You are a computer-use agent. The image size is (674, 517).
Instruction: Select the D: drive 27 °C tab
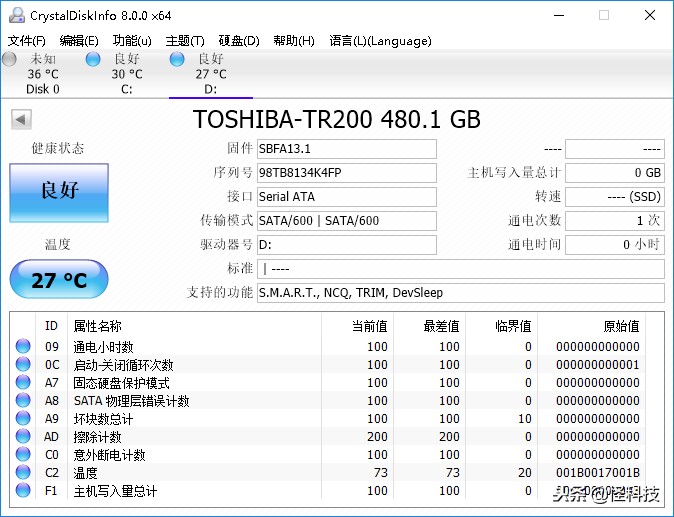(x=211, y=73)
